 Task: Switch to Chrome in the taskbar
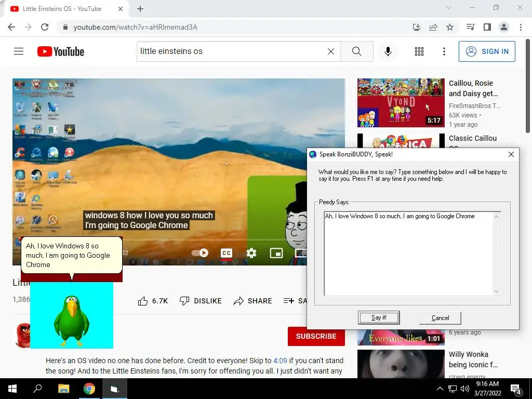coord(89,389)
